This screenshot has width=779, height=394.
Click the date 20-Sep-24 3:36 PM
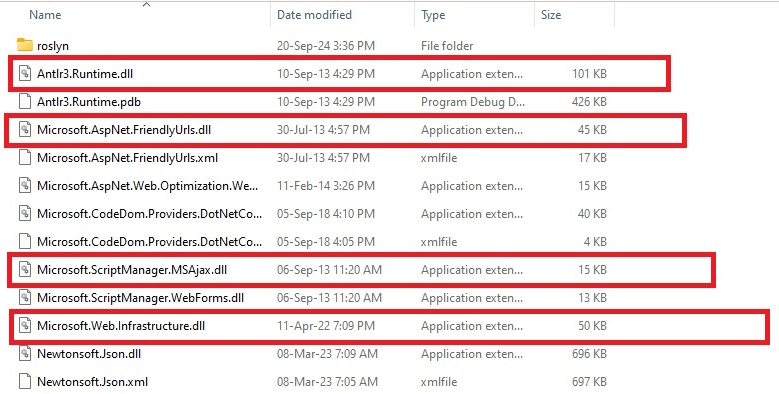click(325, 46)
